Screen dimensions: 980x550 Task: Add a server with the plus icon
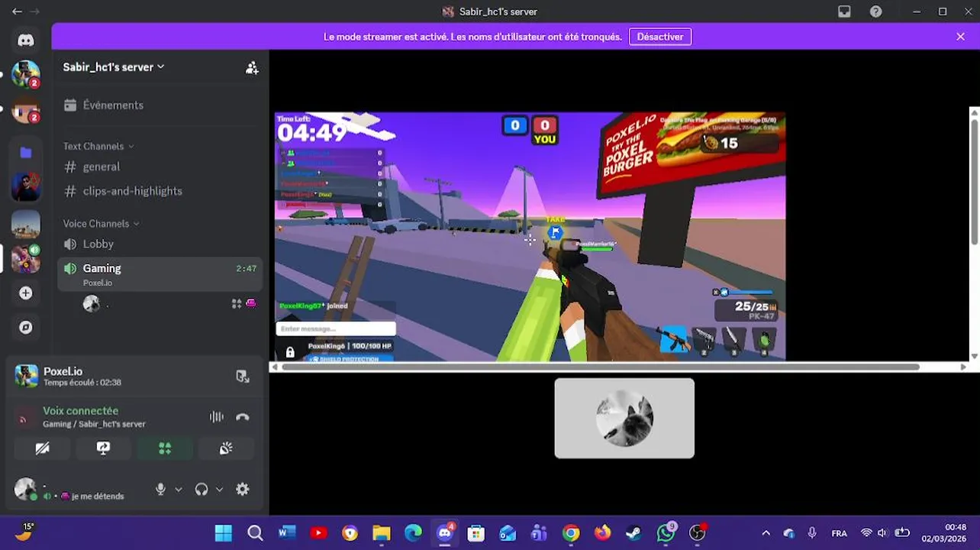tap(26, 293)
